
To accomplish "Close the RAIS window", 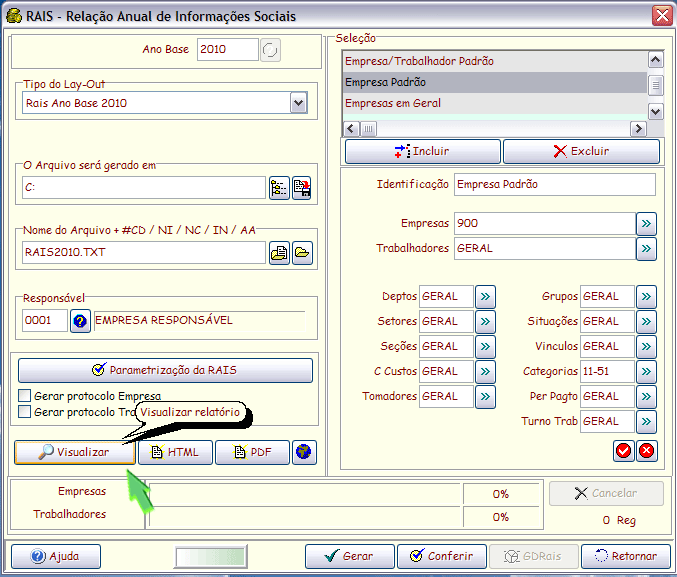I will 662,16.
